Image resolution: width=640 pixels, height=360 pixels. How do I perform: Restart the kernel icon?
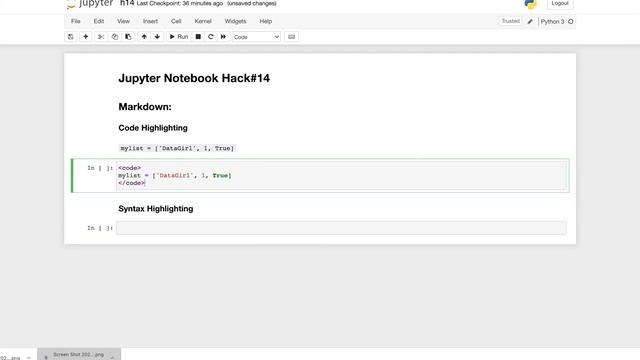click(211, 37)
